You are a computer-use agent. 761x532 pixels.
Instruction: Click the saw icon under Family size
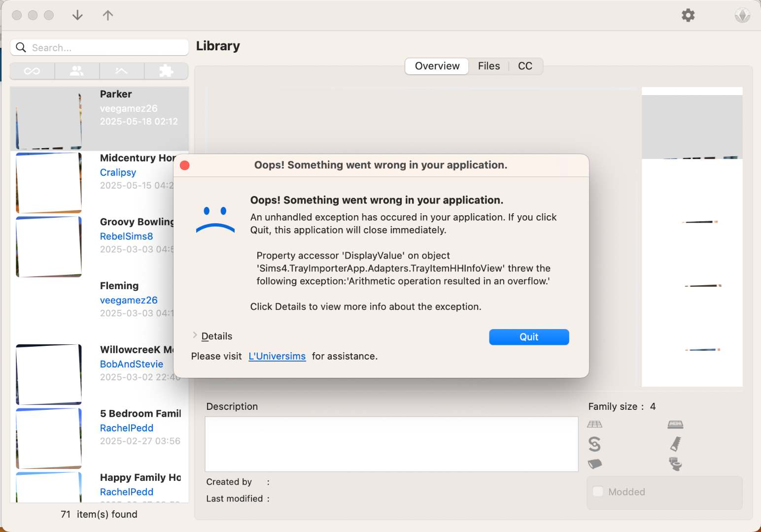pos(675,444)
